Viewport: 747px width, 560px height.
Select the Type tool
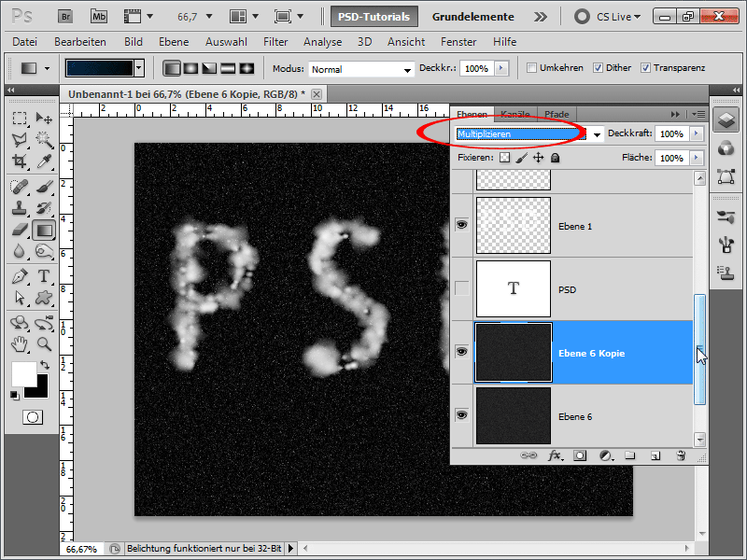click(x=44, y=276)
